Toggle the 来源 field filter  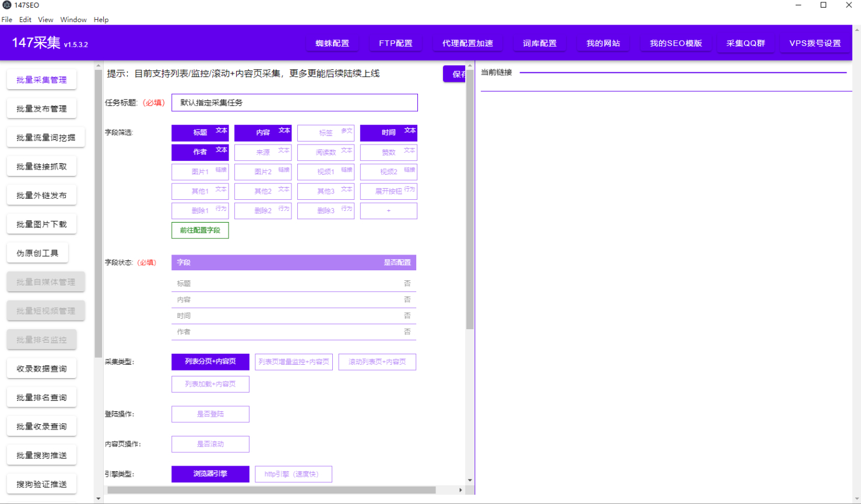[x=263, y=153]
